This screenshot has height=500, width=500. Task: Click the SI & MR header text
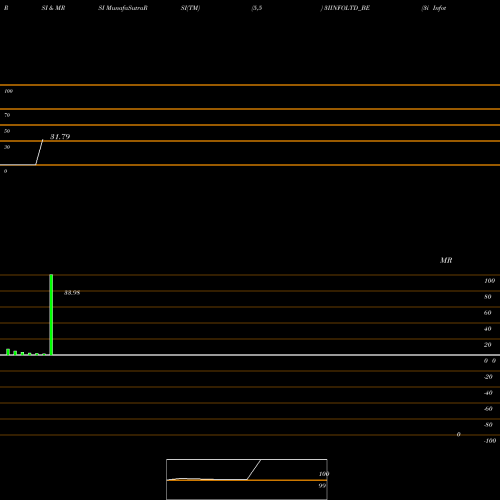point(53,8)
